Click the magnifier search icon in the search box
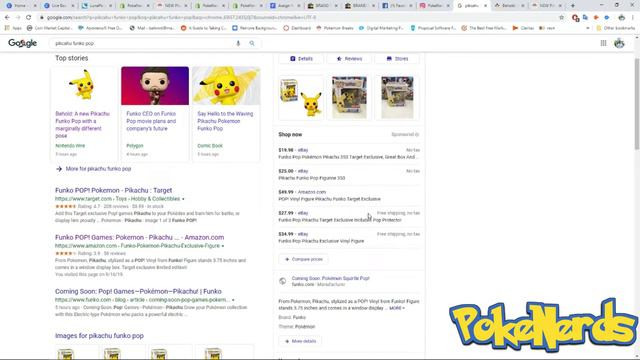The image size is (640, 360). (252, 43)
